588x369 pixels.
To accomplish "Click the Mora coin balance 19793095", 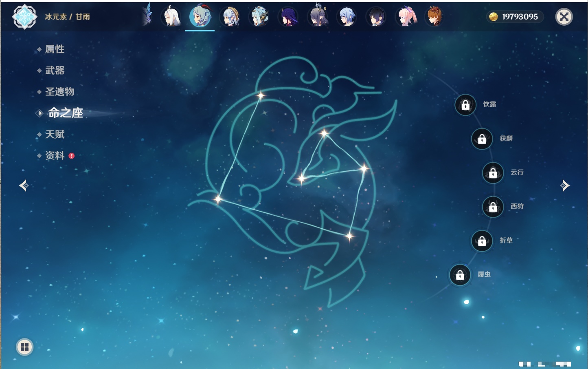I will pos(515,17).
